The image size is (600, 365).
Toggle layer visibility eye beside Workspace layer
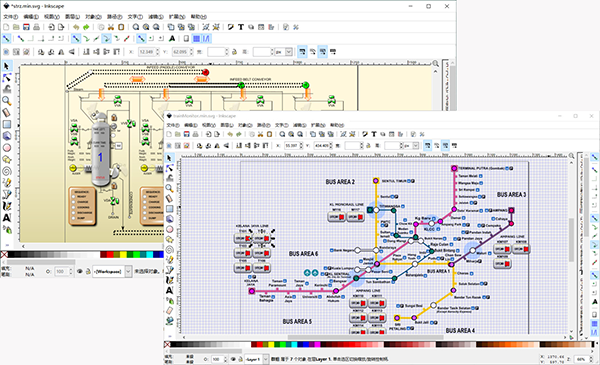click(x=80, y=271)
